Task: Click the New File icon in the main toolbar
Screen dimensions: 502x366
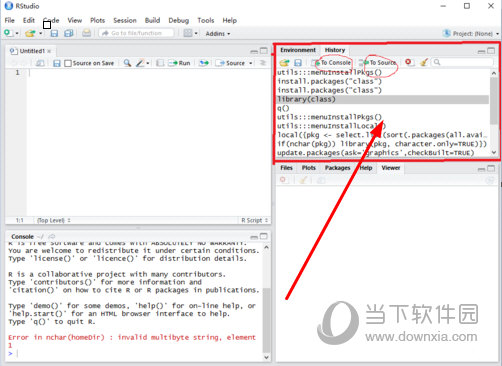Action: 7,33
